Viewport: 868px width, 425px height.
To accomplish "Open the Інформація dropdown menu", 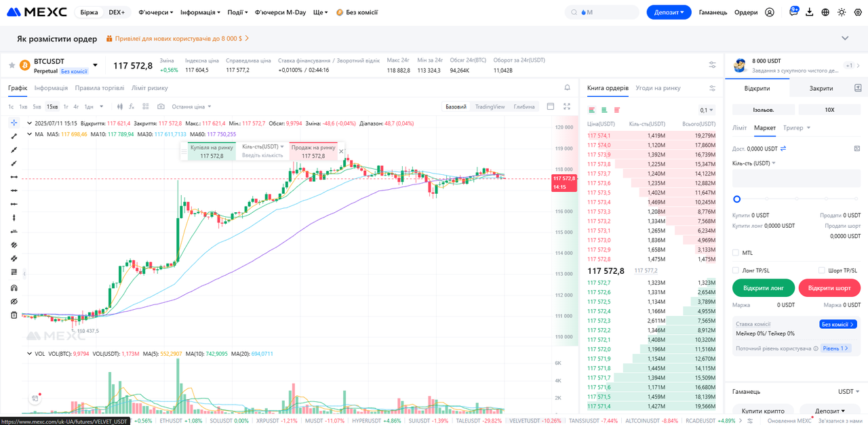I will 201,12.
